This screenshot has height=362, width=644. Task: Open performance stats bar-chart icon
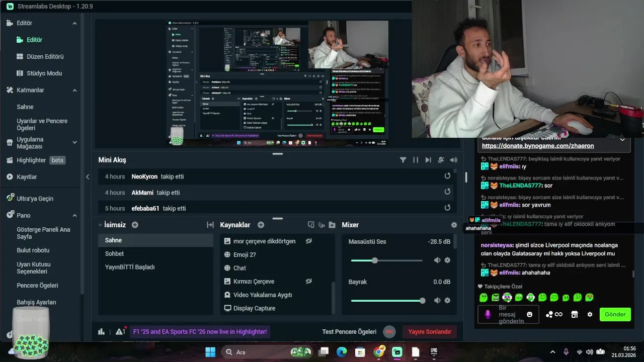point(101,331)
